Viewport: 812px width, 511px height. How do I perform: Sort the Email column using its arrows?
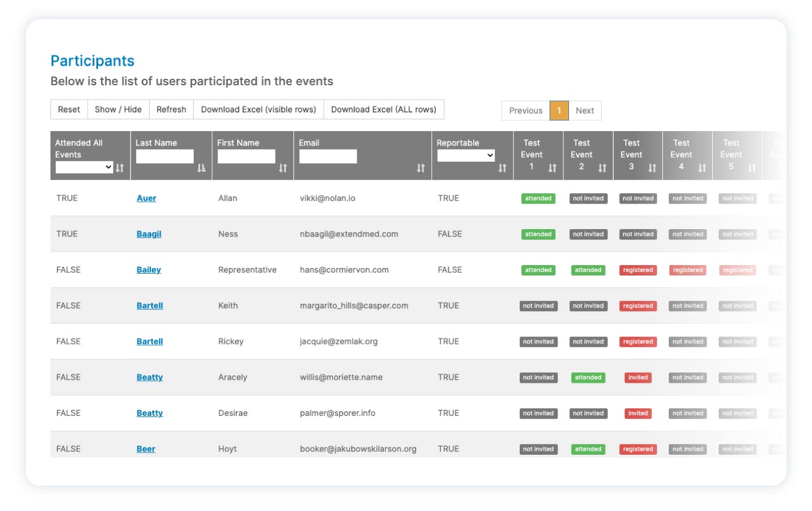click(x=420, y=168)
